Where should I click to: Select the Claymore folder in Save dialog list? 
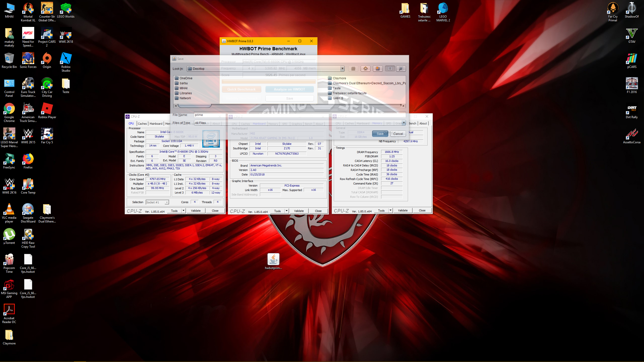click(x=337, y=78)
